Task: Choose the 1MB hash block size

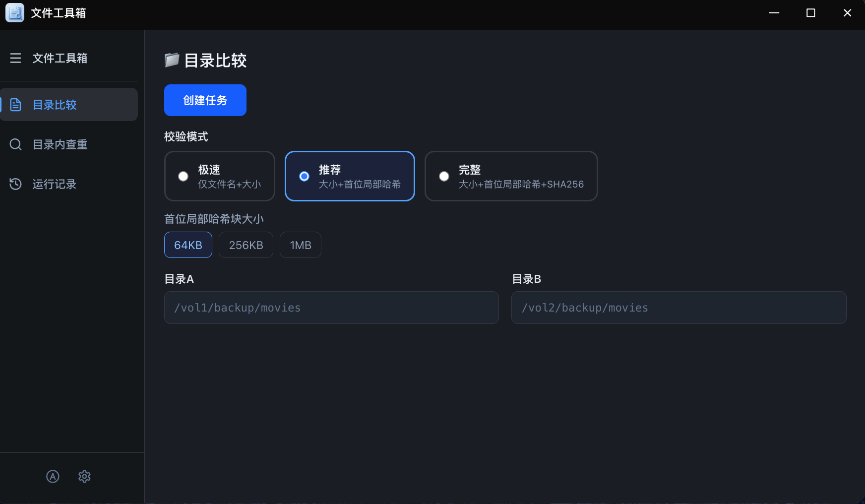Action: click(x=301, y=245)
